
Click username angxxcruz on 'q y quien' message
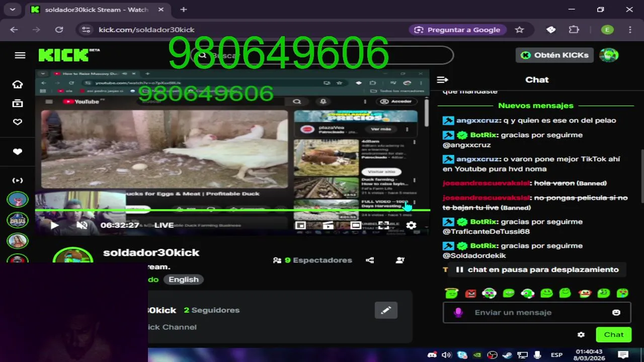click(x=478, y=121)
